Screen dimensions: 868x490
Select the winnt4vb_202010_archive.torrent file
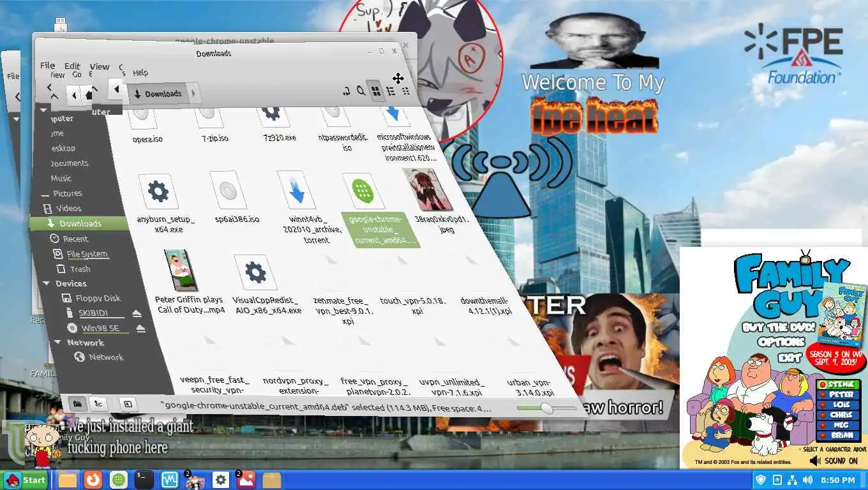(297, 190)
